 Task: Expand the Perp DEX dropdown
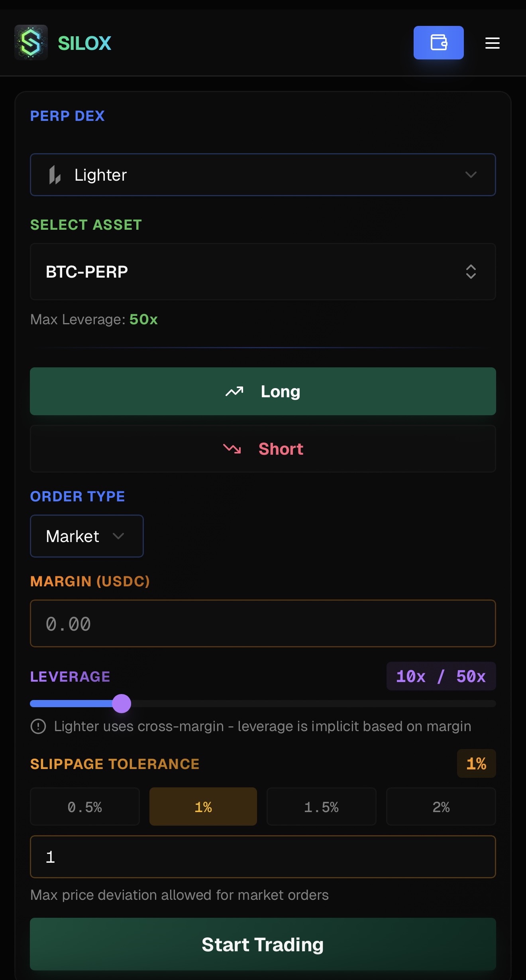coord(263,175)
